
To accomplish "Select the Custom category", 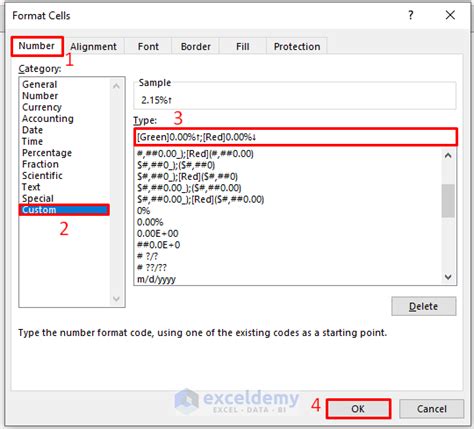I will pos(64,210).
